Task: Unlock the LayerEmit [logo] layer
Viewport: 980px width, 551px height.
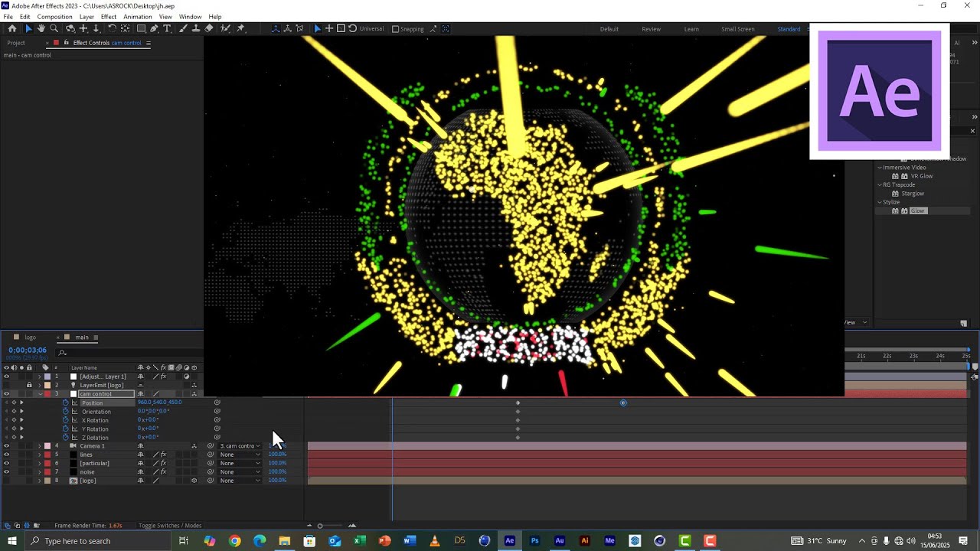Action: (29, 385)
